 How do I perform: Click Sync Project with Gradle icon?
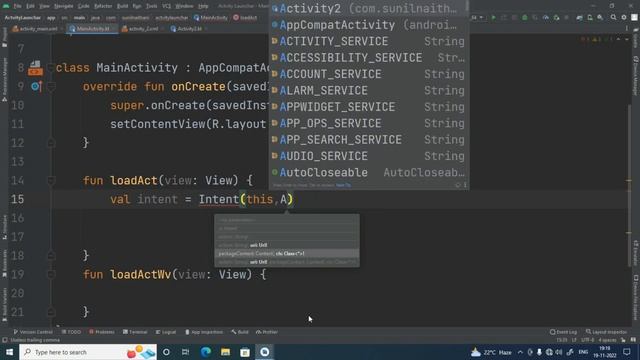tap(579, 18)
